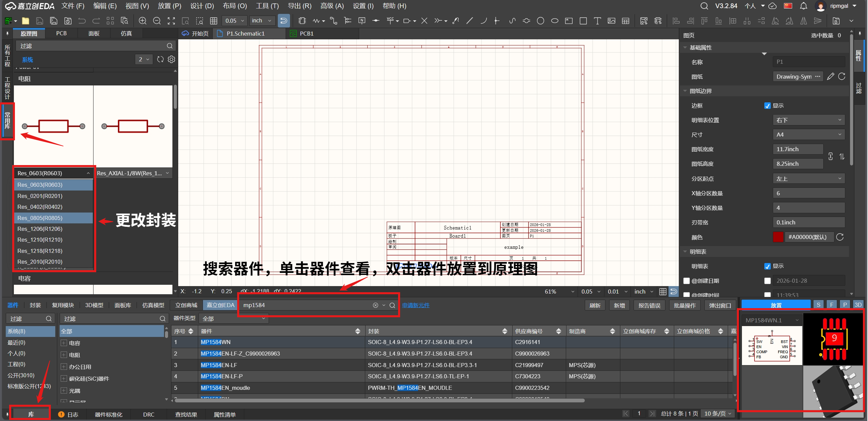Switch to the PCB1 tab
The height and width of the screenshot is (421, 868).
pos(306,34)
